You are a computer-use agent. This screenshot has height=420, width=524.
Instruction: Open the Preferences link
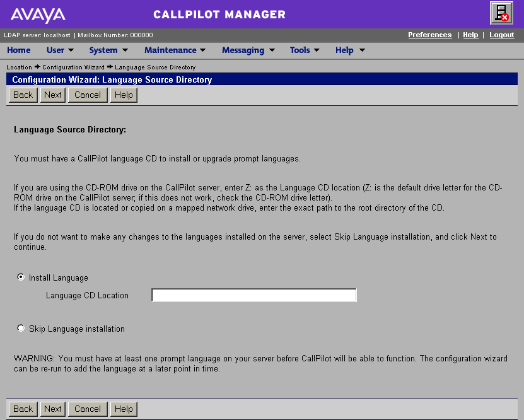pos(430,35)
